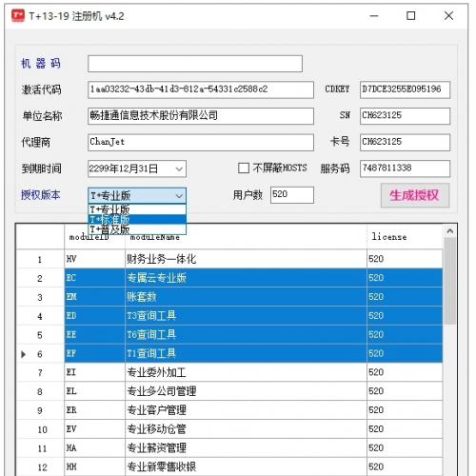Select T+专业版 in the dropdown list
Image resolution: width=476 pixels, height=476 pixels.
tap(137, 209)
